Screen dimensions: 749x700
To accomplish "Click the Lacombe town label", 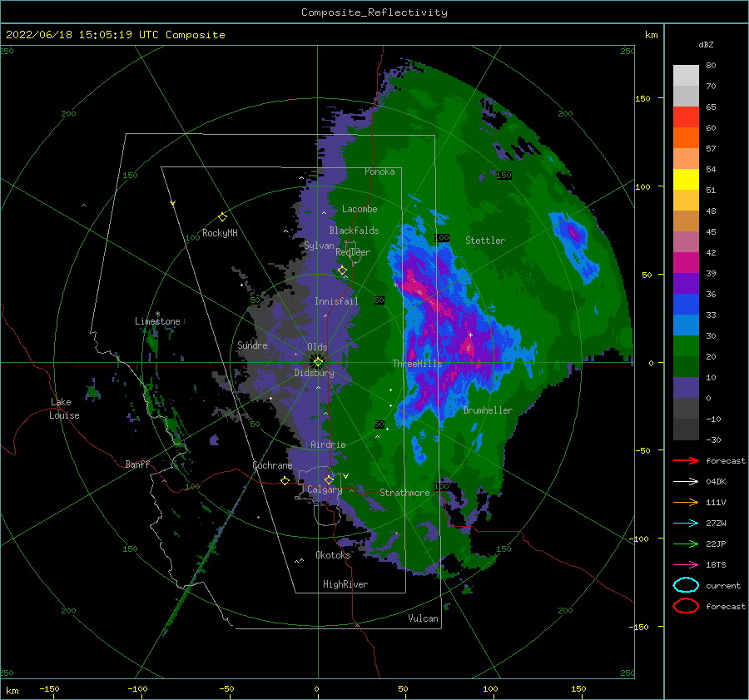I will click(360, 209).
